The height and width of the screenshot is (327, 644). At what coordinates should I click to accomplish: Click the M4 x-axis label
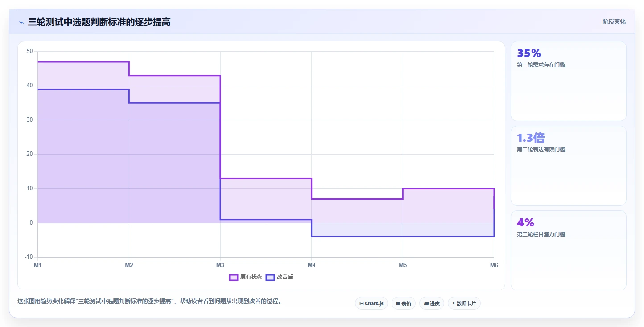tap(312, 266)
